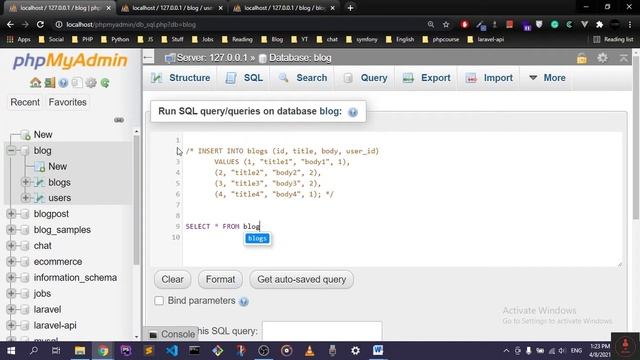640x360 pixels.
Task: Select the Recent tab in sidebar
Action: tap(25, 102)
